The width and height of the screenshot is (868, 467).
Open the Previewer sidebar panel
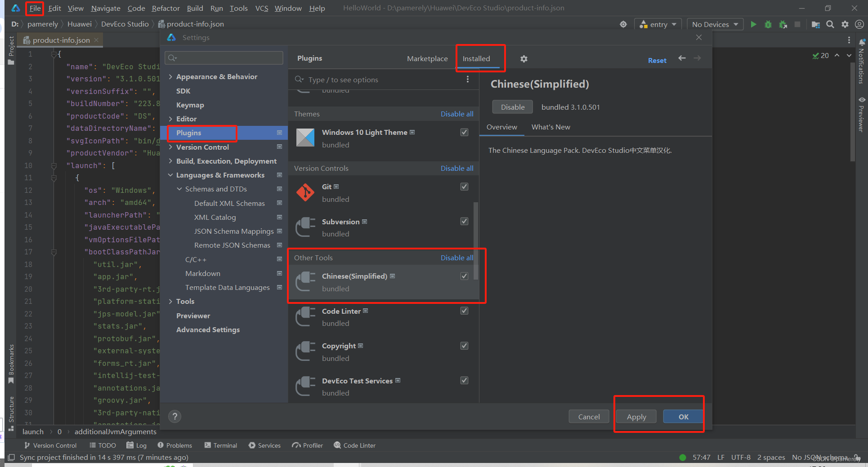pos(861,114)
